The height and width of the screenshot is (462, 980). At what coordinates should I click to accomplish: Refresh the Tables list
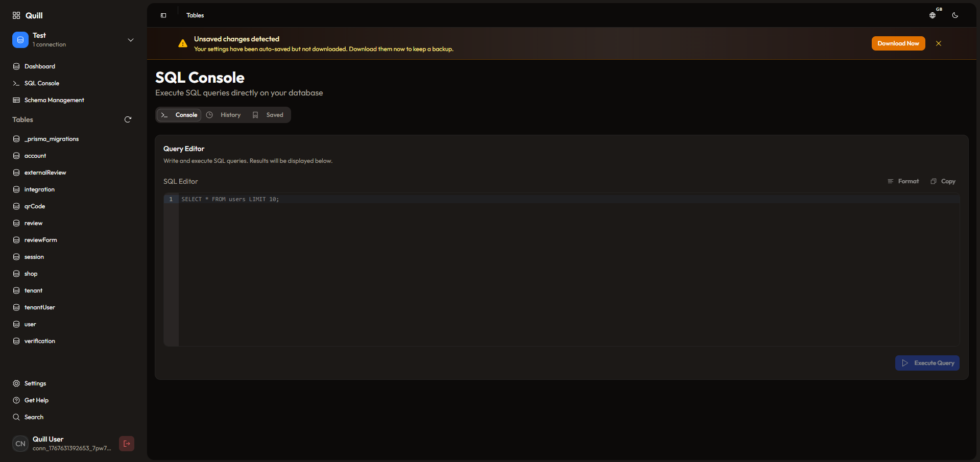click(128, 119)
